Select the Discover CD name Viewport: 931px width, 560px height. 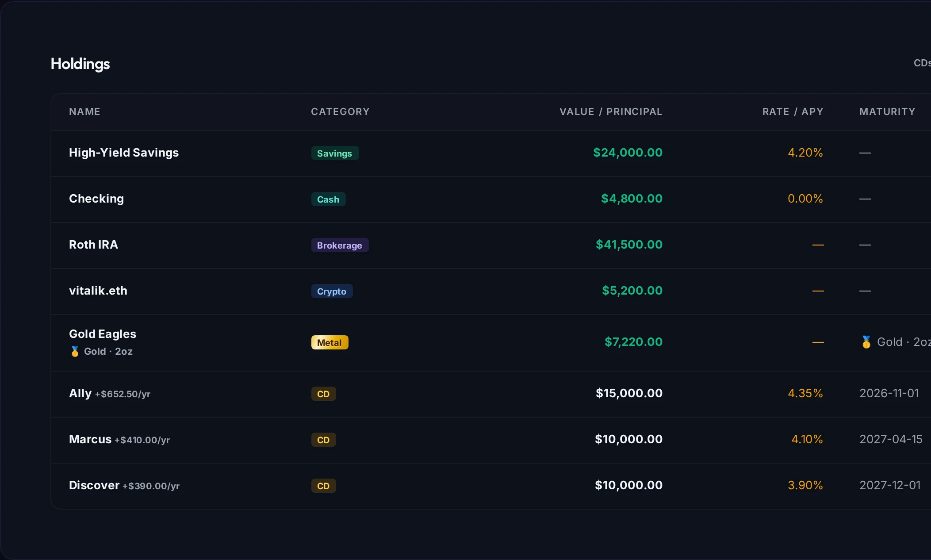coord(94,485)
